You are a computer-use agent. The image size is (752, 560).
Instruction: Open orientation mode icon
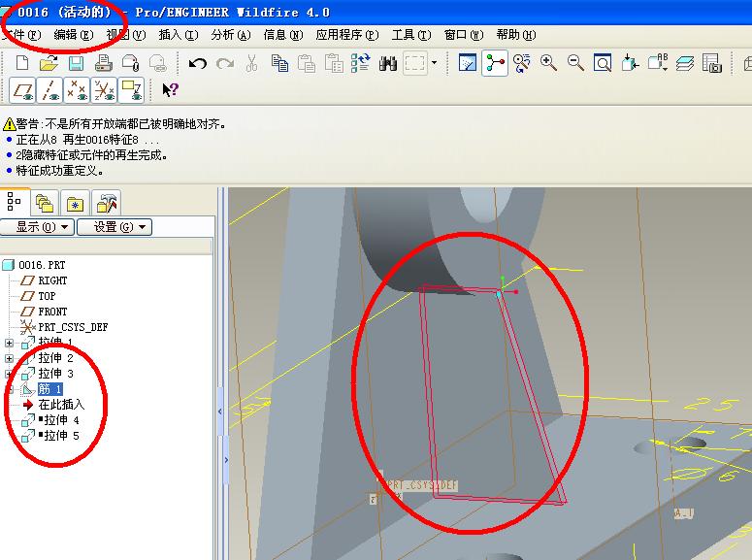(x=521, y=63)
